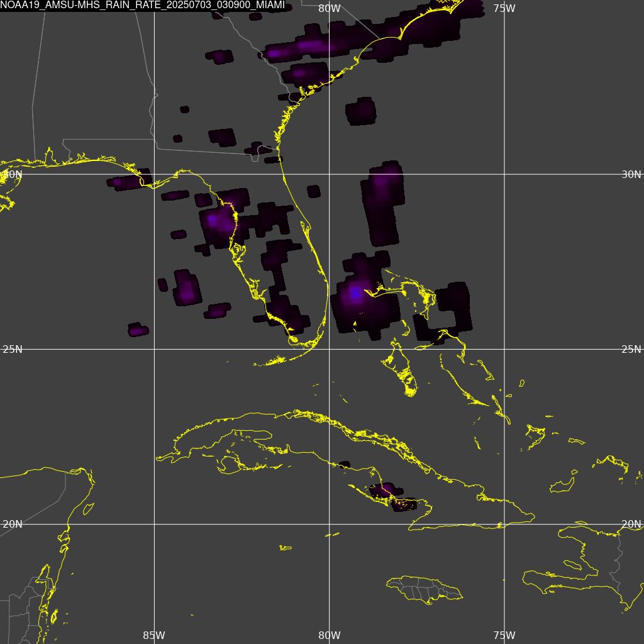The height and width of the screenshot is (644, 644).
Task: Click the 30N latitude label on the right edge
Action: point(631,174)
